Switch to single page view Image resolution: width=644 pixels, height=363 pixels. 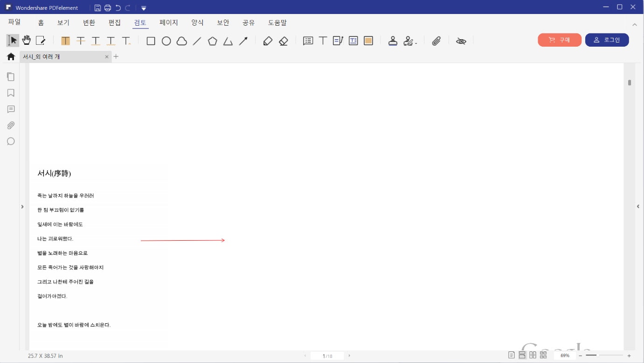click(512, 356)
